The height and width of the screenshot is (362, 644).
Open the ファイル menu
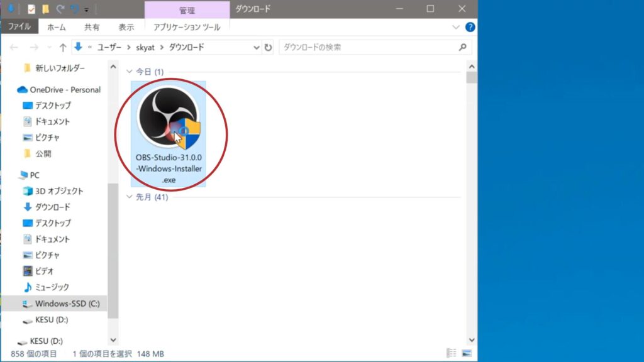19,28
